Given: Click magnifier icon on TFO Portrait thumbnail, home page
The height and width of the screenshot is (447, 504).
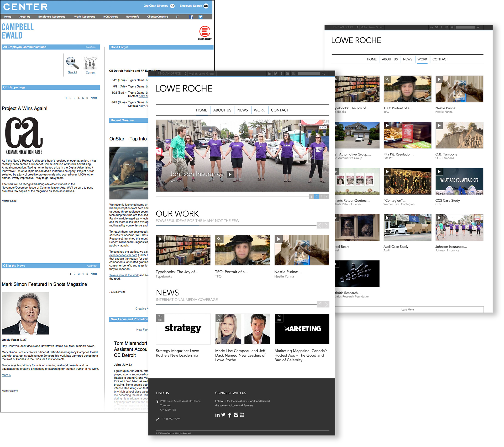Looking at the screenshot, I should coord(219,239).
